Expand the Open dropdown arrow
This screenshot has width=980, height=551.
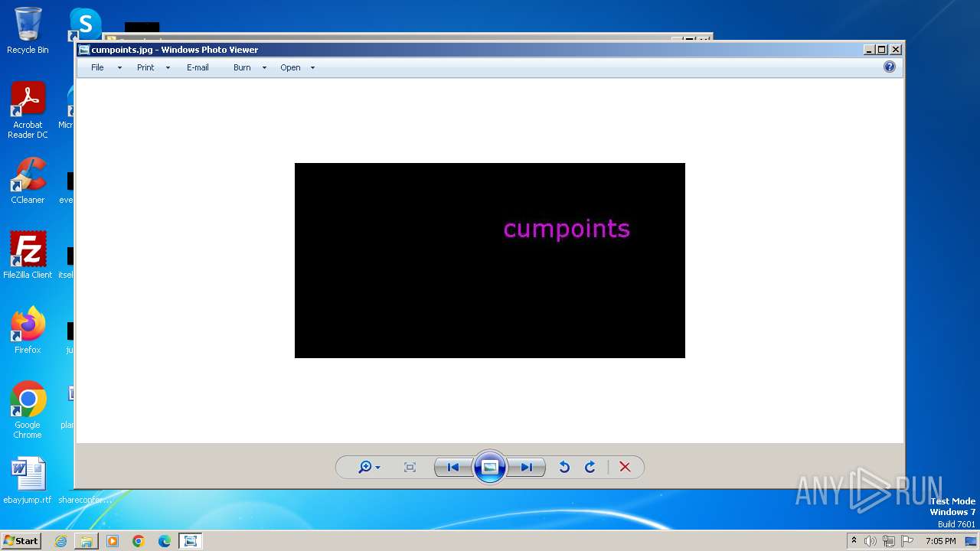coord(312,68)
